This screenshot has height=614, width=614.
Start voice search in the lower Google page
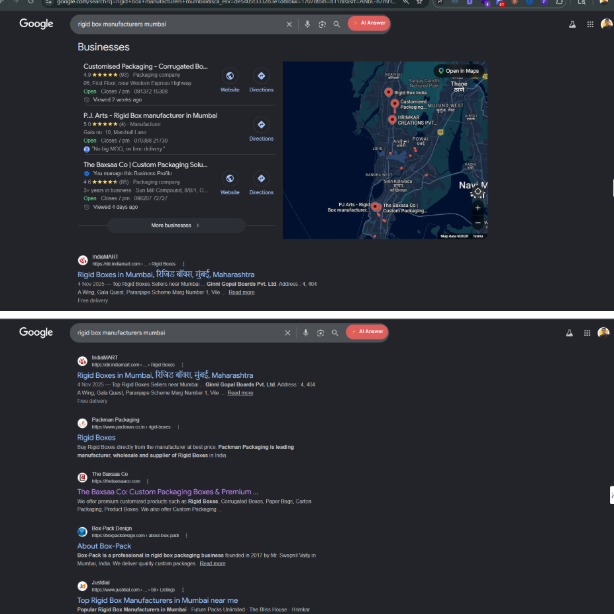click(x=305, y=333)
